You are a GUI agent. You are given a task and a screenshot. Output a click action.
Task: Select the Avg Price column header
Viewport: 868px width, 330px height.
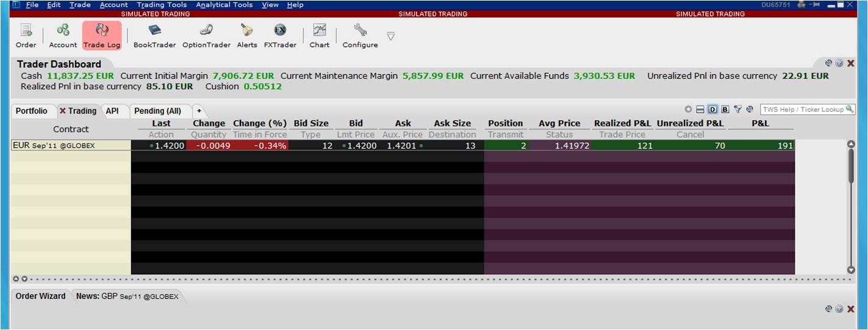coord(559,123)
